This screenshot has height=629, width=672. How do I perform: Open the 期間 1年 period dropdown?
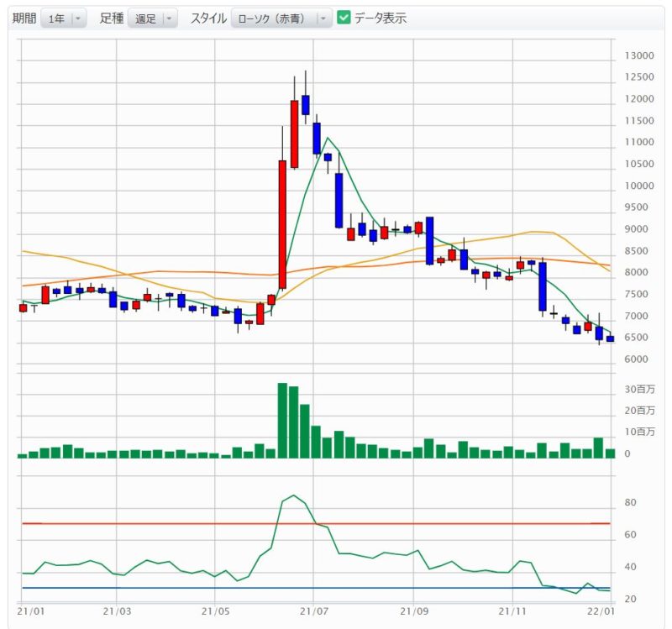(x=64, y=18)
